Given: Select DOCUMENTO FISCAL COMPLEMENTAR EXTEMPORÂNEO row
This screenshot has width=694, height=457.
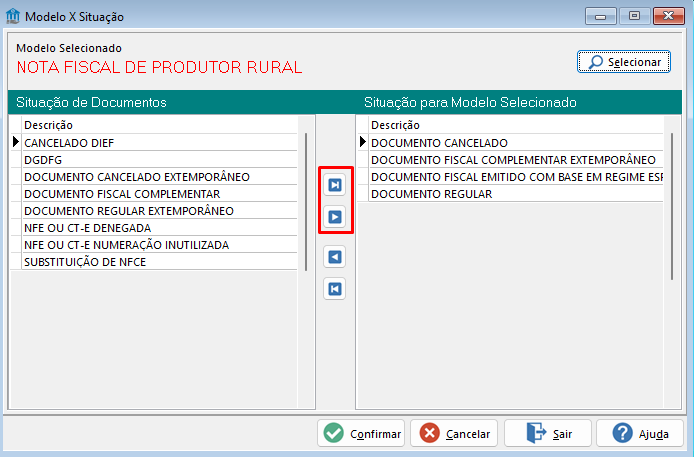Looking at the screenshot, I should click(516, 160).
